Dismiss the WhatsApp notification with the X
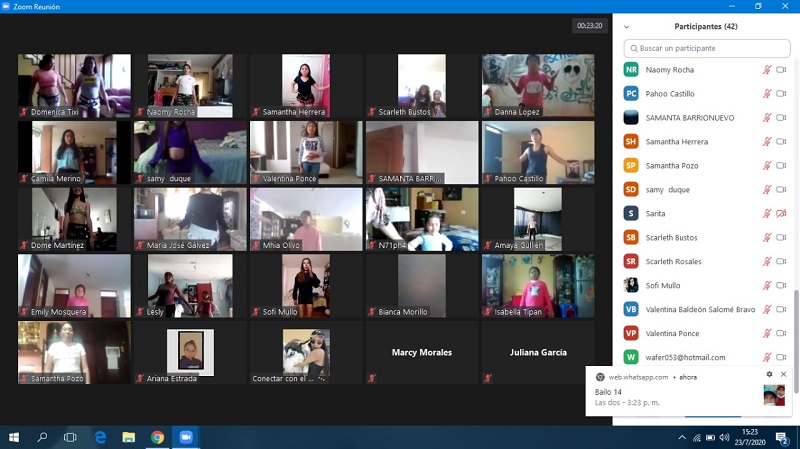Viewport: 800px width, 449px height. 783,374
